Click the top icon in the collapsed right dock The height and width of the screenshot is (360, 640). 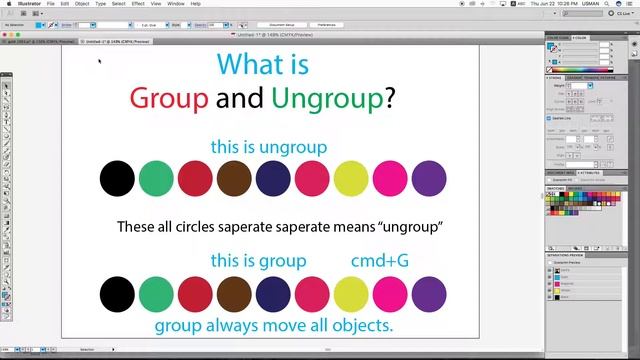coord(634,44)
